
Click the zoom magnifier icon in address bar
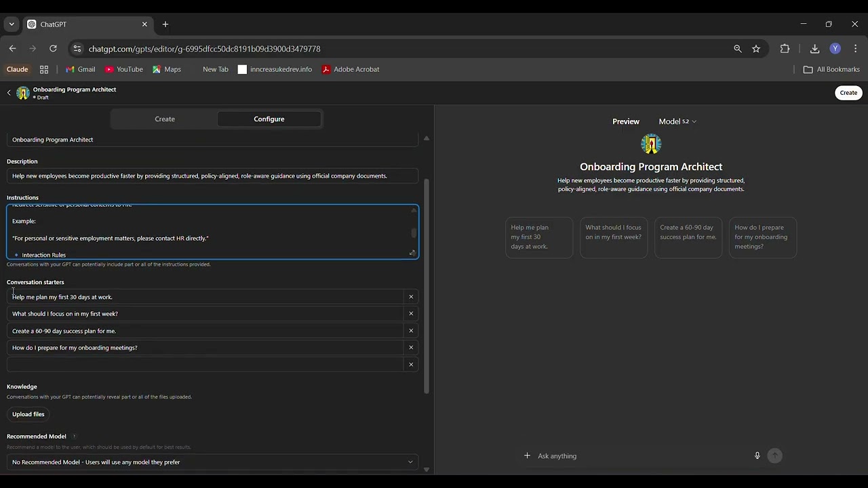738,49
